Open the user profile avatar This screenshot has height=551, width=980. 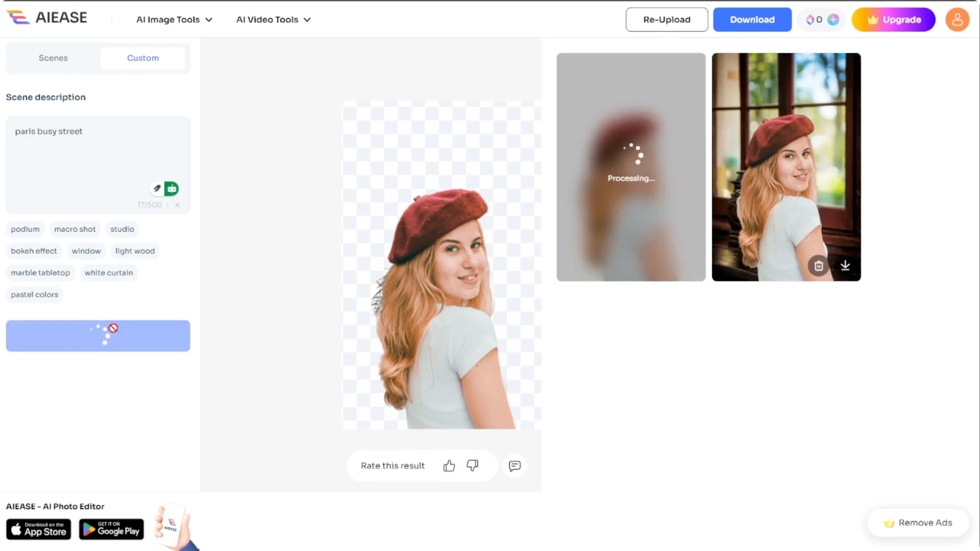click(x=957, y=19)
